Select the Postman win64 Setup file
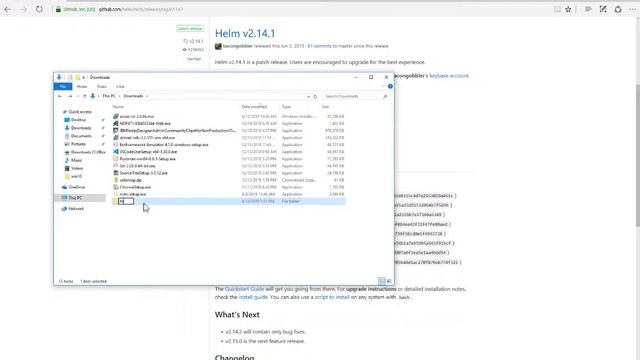Screen dimensions: 640x360 coord(148,159)
